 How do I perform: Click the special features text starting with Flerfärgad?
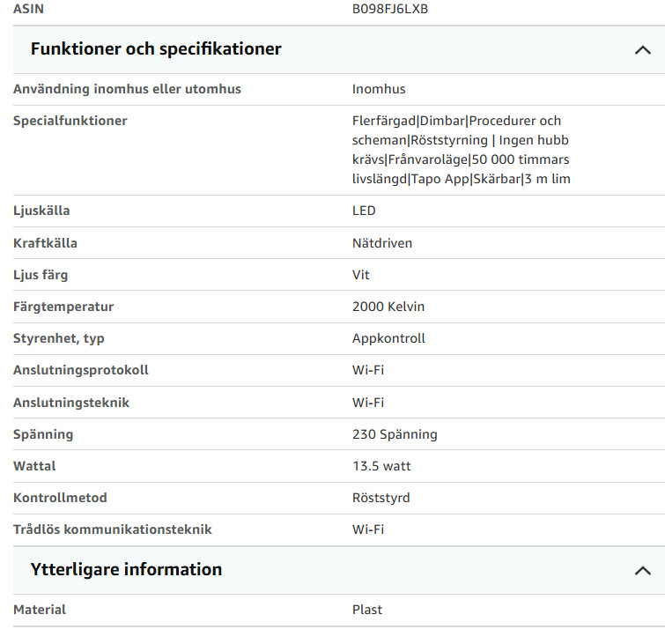click(x=461, y=150)
